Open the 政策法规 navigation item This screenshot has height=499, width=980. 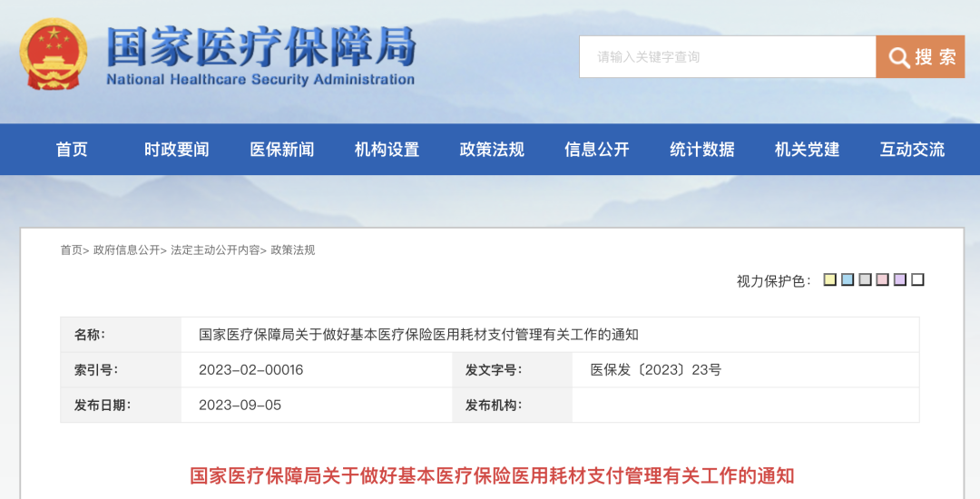[x=492, y=150]
